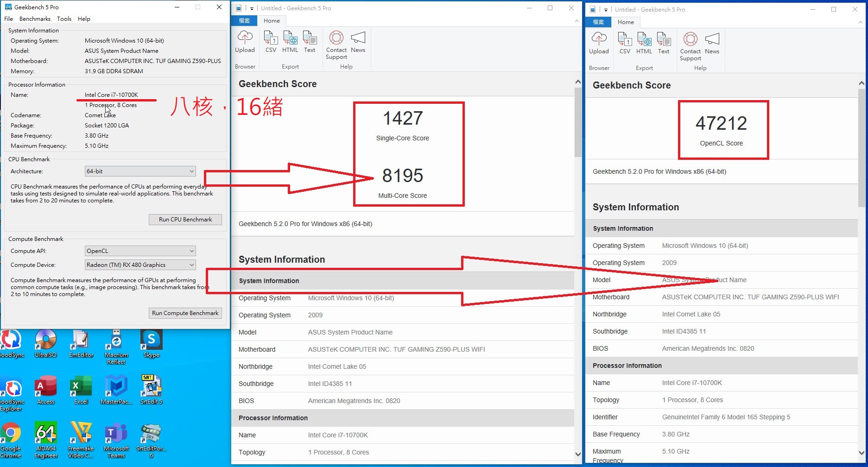
Task: Click "American Megatrends Inc. 0820" in right window
Action: tap(708, 348)
